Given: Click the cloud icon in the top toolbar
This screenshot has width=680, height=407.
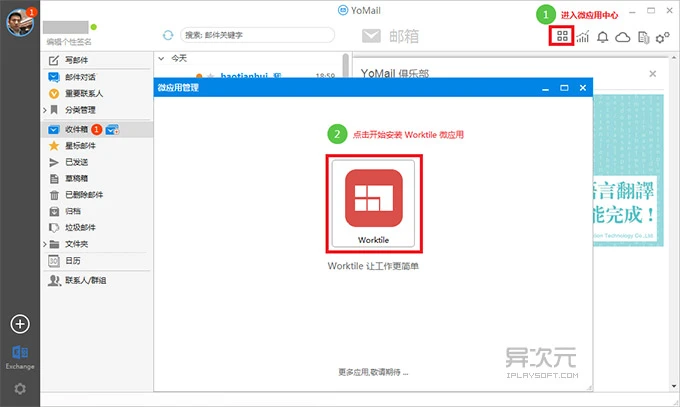Looking at the screenshot, I should [x=622, y=37].
